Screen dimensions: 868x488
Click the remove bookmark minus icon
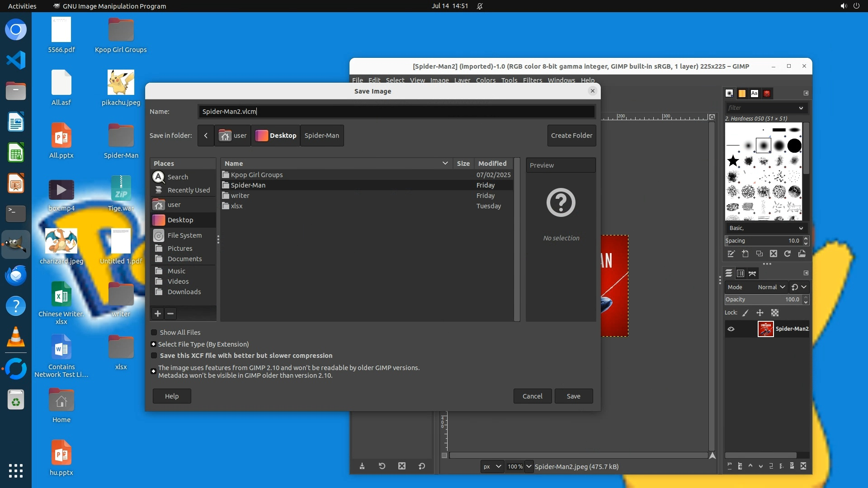[170, 314]
